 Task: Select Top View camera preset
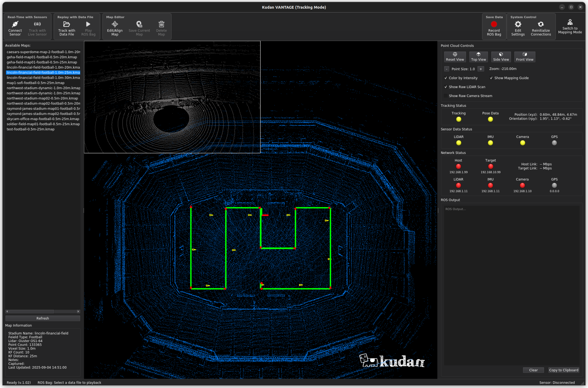(478, 57)
